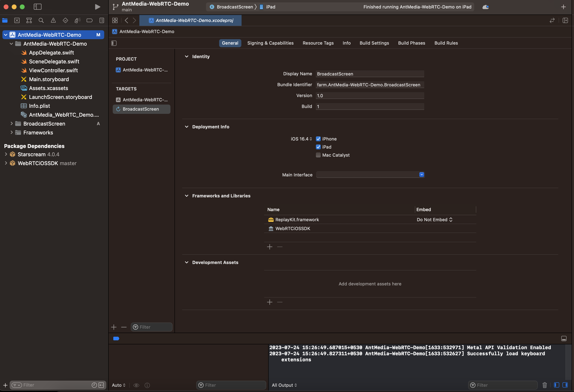Expand the BroadcastScreen folder

(x=11, y=124)
